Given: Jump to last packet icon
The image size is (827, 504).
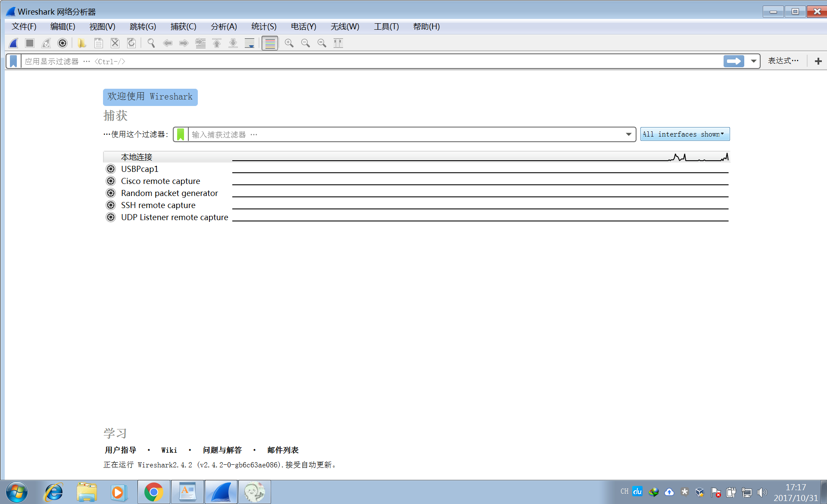Looking at the screenshot, I should click(x=233, y=43).
